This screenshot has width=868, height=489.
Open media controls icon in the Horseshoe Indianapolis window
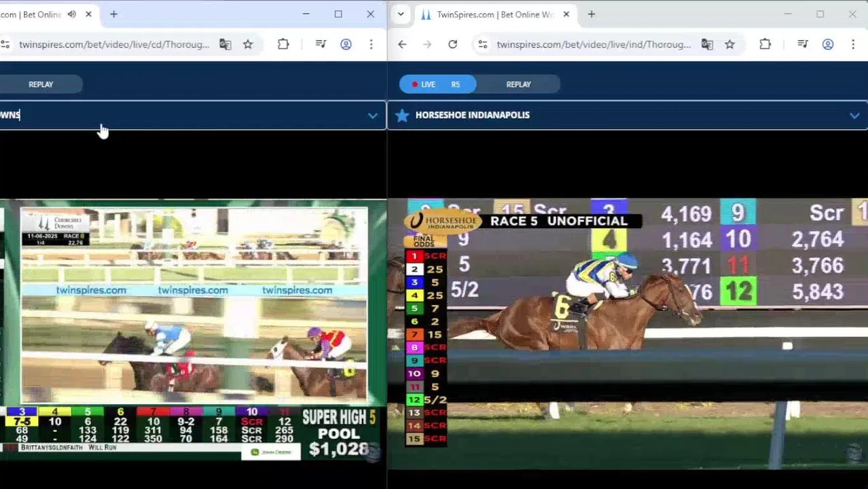(803, 44)
